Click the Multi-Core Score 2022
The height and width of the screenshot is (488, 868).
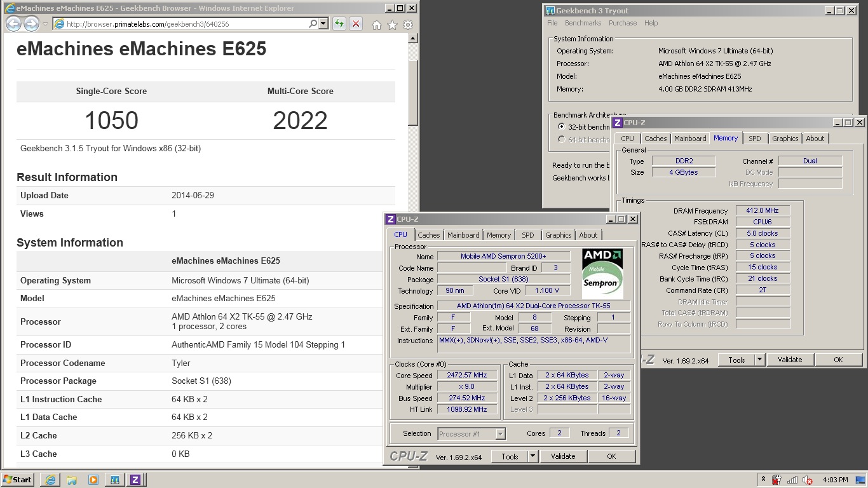tap(300, 120)
